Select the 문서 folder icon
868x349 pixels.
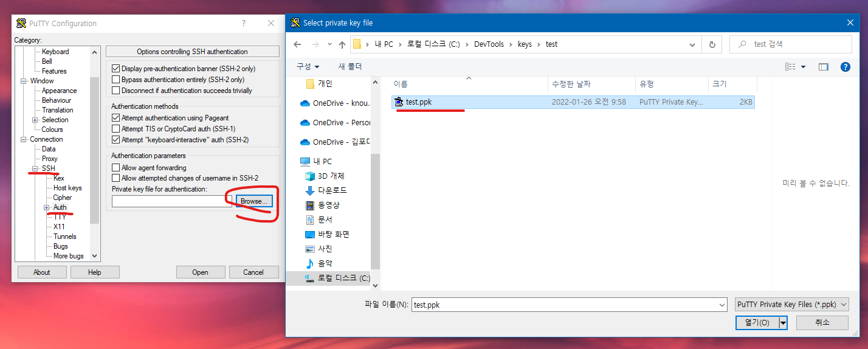point(309,220)
